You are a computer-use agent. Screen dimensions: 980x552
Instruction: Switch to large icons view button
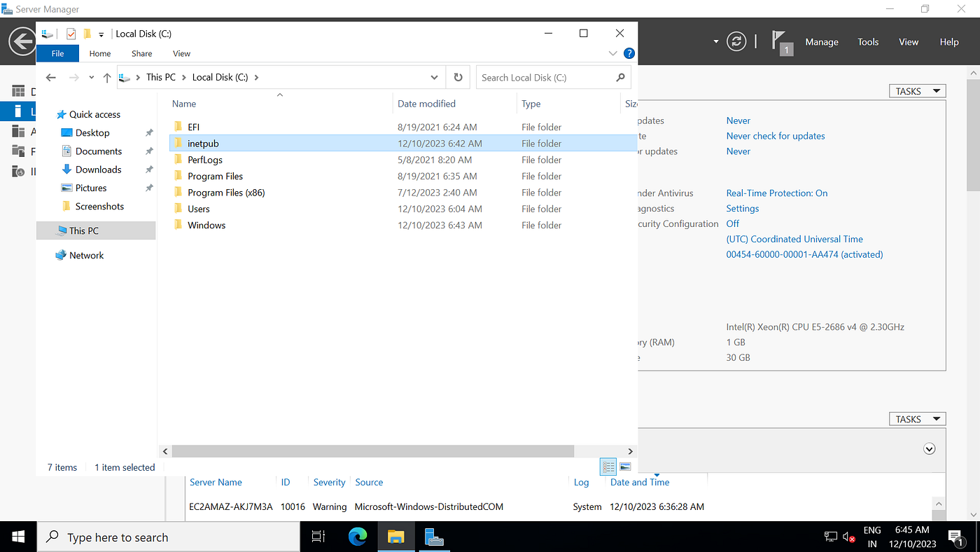click(x=626, y=467)
